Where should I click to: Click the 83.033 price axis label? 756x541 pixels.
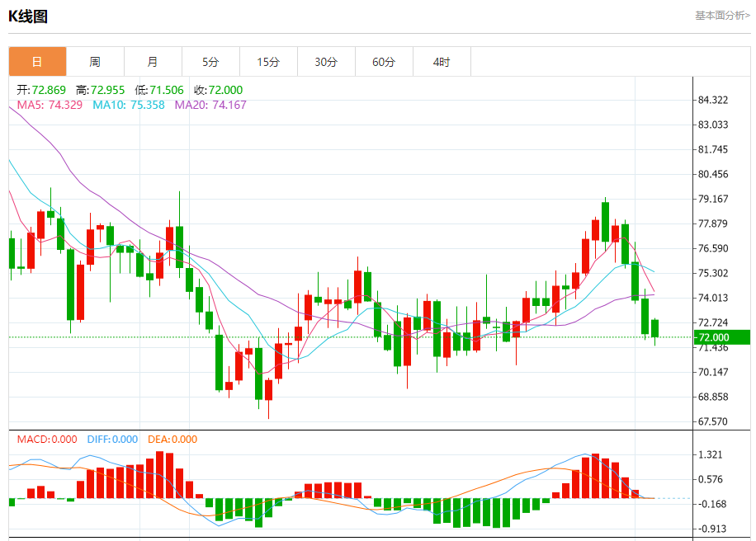click(713, 125)
